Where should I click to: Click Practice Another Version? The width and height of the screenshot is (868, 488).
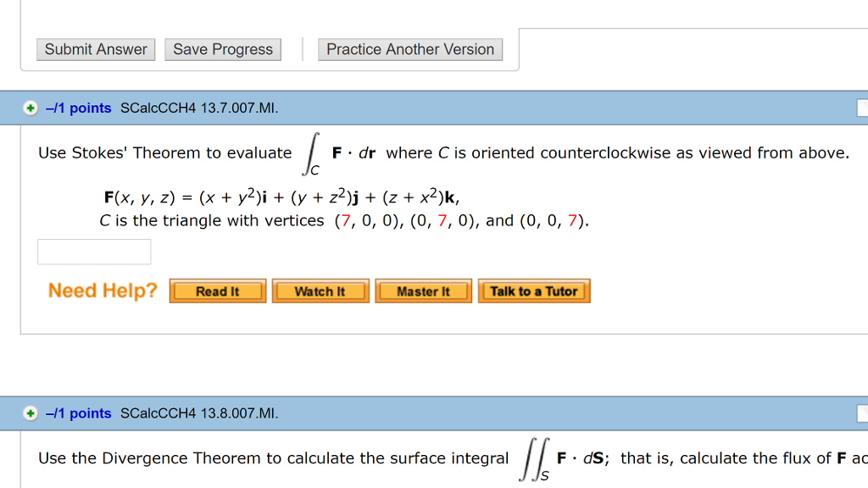[x=410, y=49]
